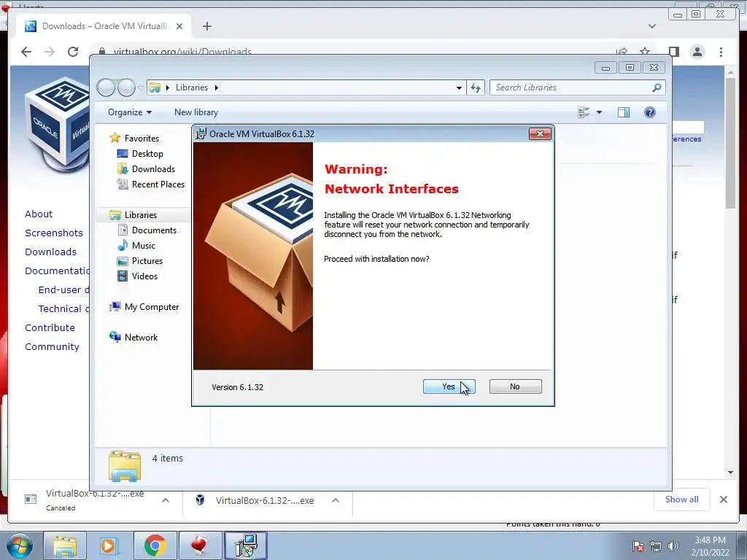Toggle the preview pane icon

tap(623, 112)
